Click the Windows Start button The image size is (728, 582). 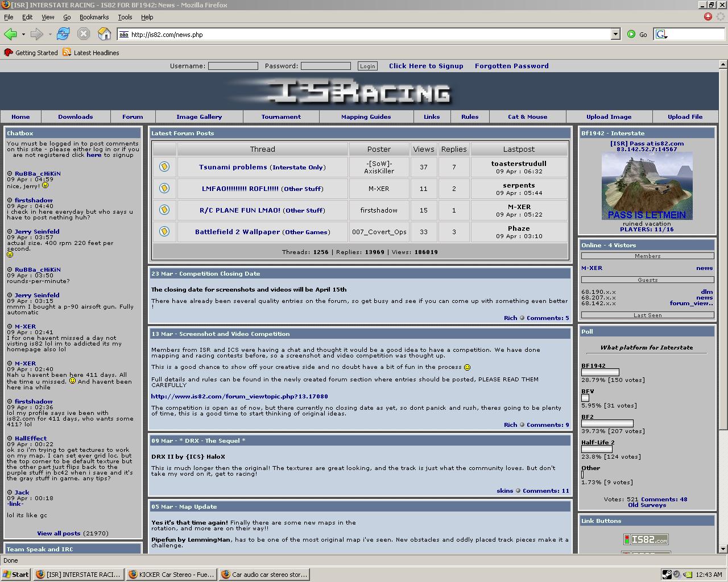pos(16,574)
